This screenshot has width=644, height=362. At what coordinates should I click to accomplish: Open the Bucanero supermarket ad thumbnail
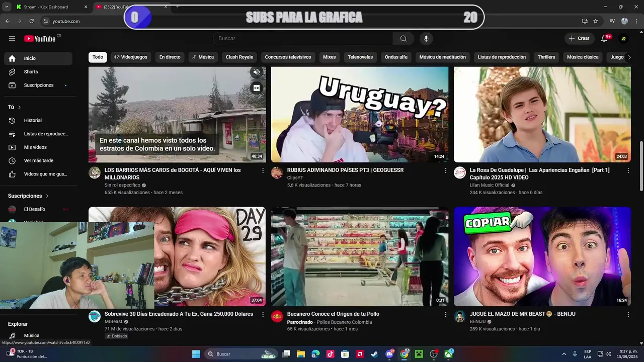pyautogui.click(x=360, y=256)
